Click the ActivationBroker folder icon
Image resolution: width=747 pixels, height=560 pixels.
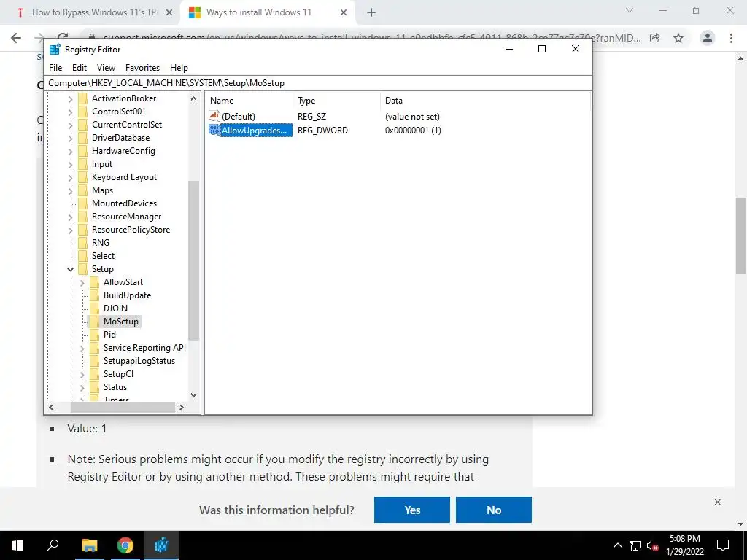pos(83,98)
